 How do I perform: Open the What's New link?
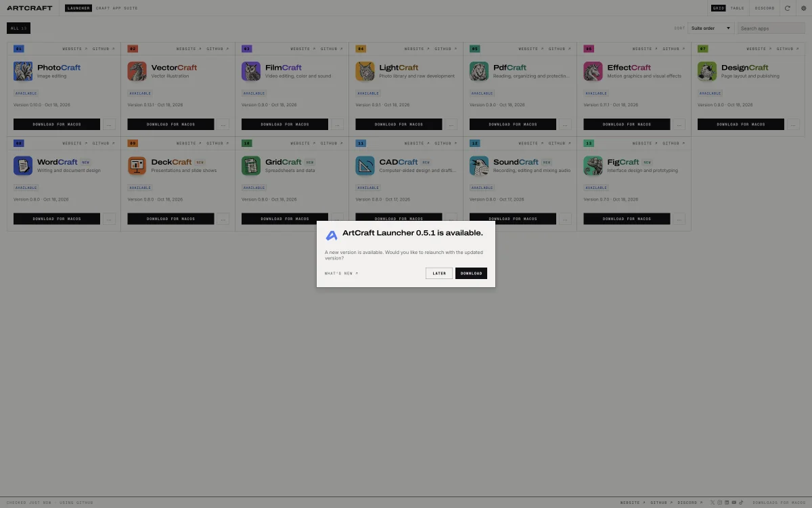341,274
